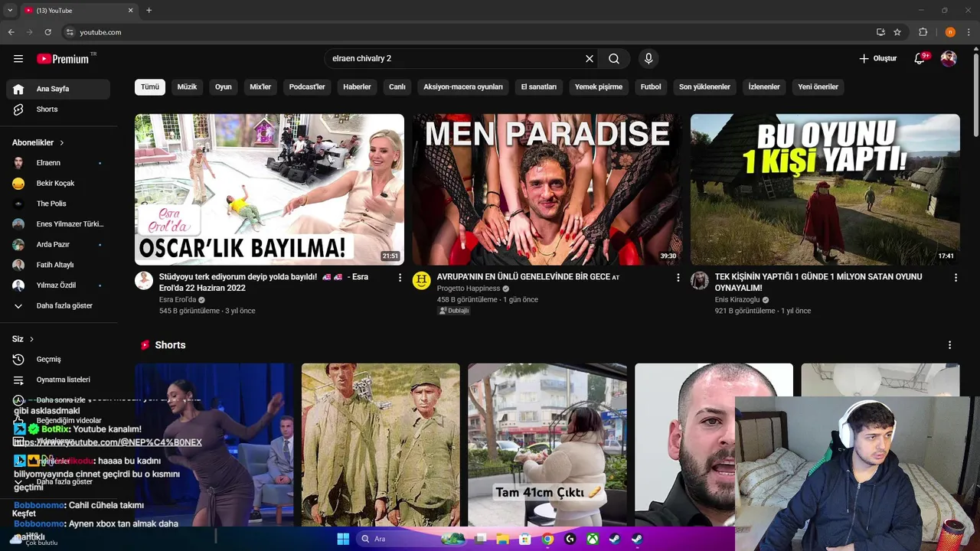The height and width of the screenshot is (551, 980).
Task: Open Oynatma listeleri playlists
Action: point(58,380)
